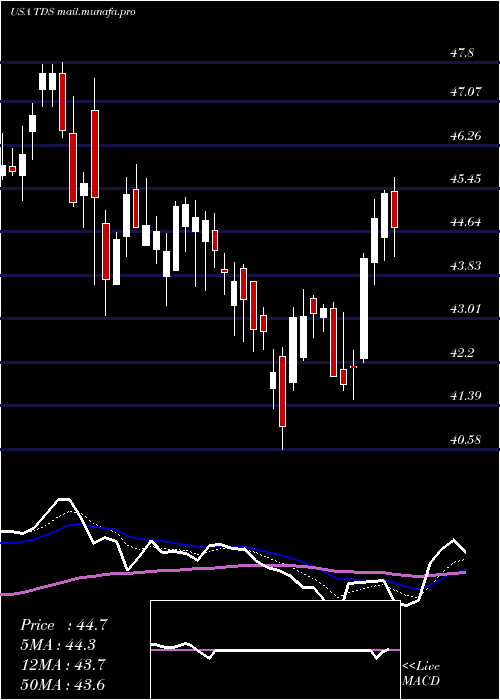This screenshot has width=500, height=700.
Task: Click the 42.2 price axis label
Action: (462, 353)
